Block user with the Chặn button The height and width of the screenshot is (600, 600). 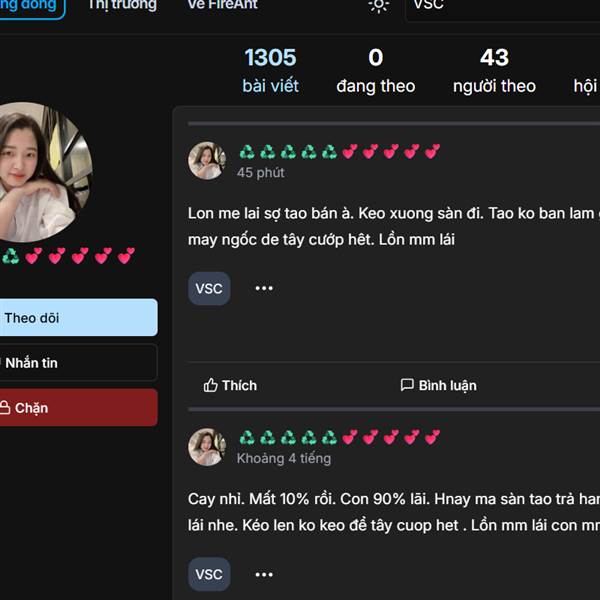(78, 408)
